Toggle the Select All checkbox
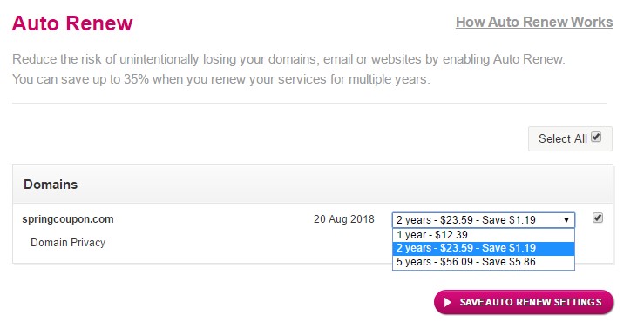 [x=596, y=137]
